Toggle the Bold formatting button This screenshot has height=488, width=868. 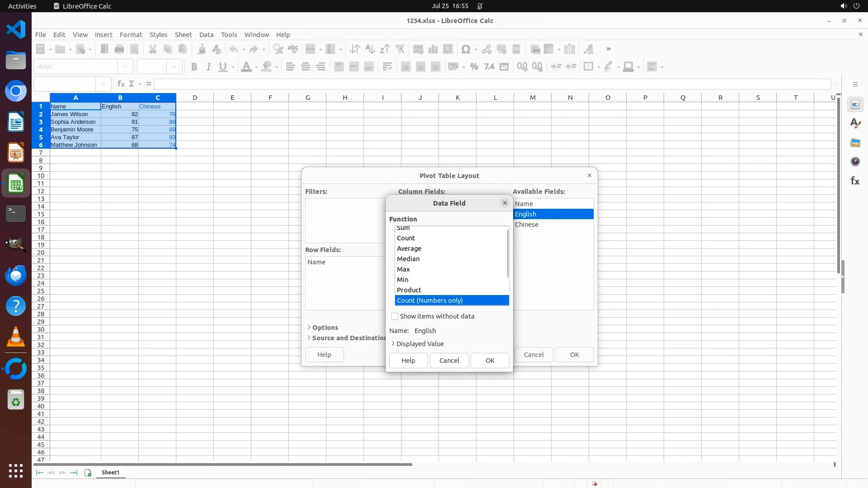[194, 67]
